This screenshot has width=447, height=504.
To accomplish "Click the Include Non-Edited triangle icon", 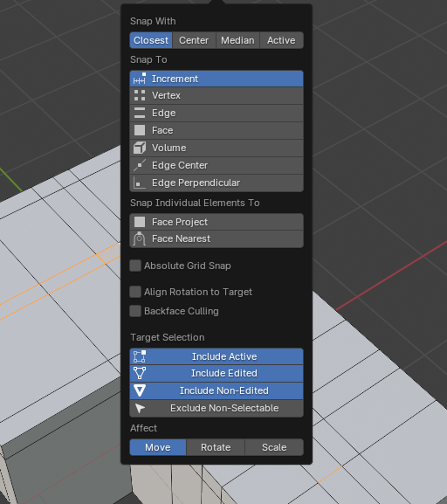I will (x=140, y=390).
